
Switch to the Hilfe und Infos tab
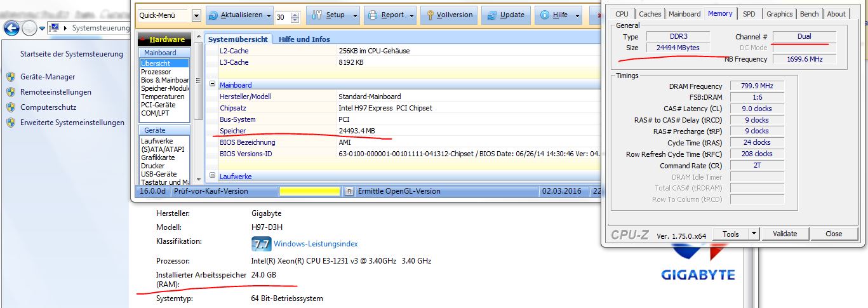pos(304,39)
